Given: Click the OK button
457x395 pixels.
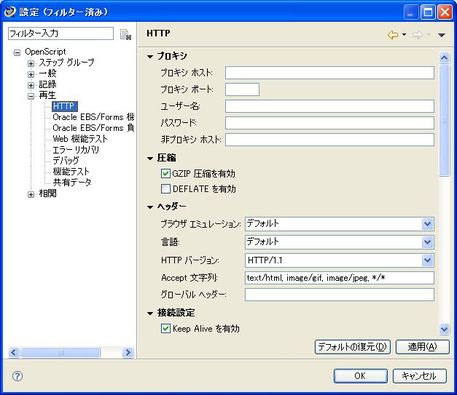Looking at the screenshot, I should coord(360,376).
